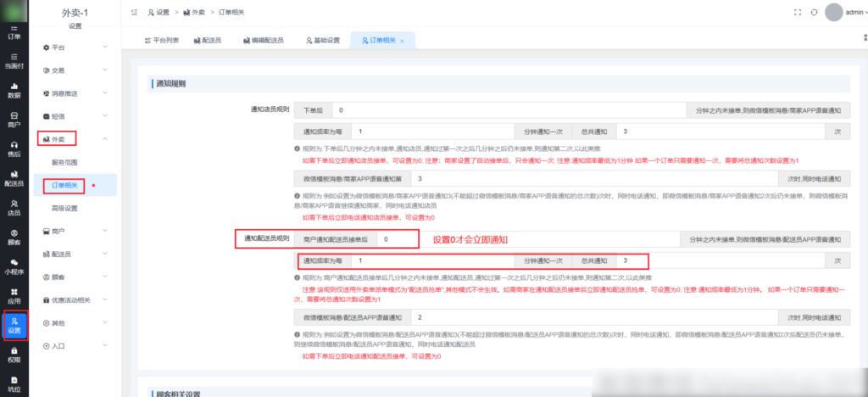
Task: Click the 微信模板消息/商家APP语音通知第 input
Action: coord(594,179)
